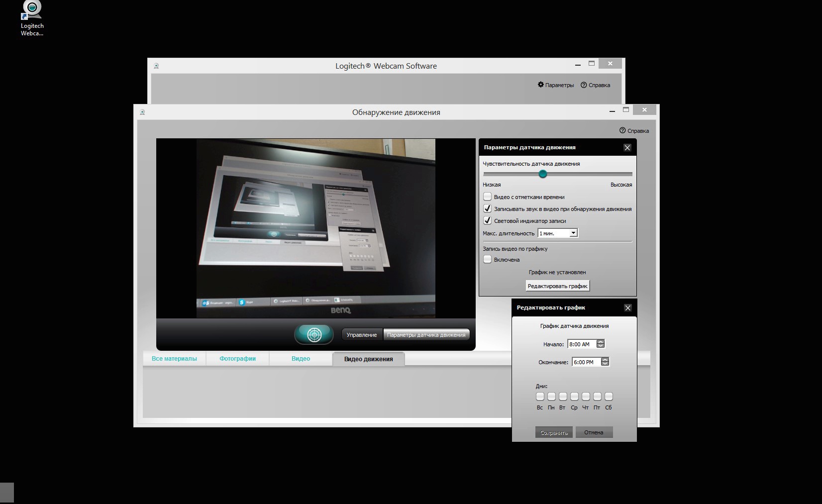Check the Пн day checkbox
The image size is (822, 504).
pos(551,397)
